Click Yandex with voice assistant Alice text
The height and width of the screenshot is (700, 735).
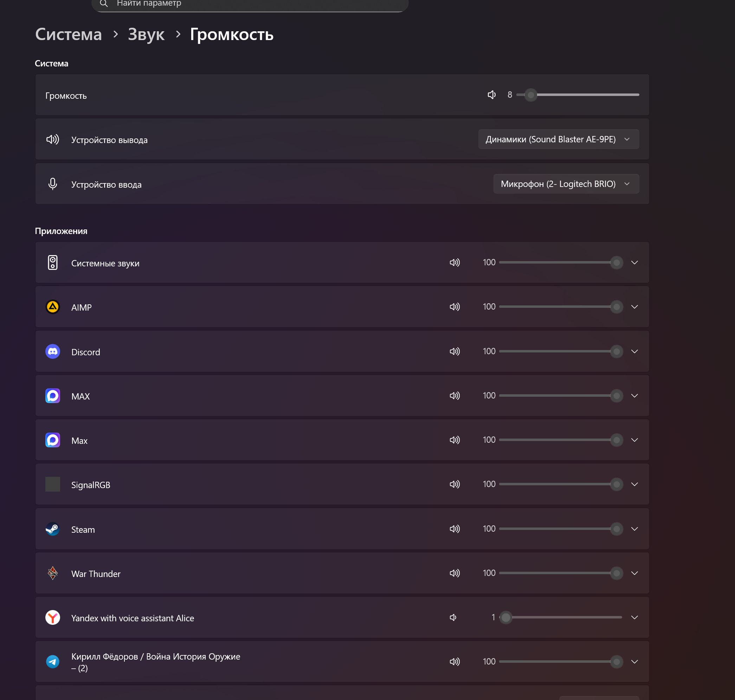[x=133, y=618]
